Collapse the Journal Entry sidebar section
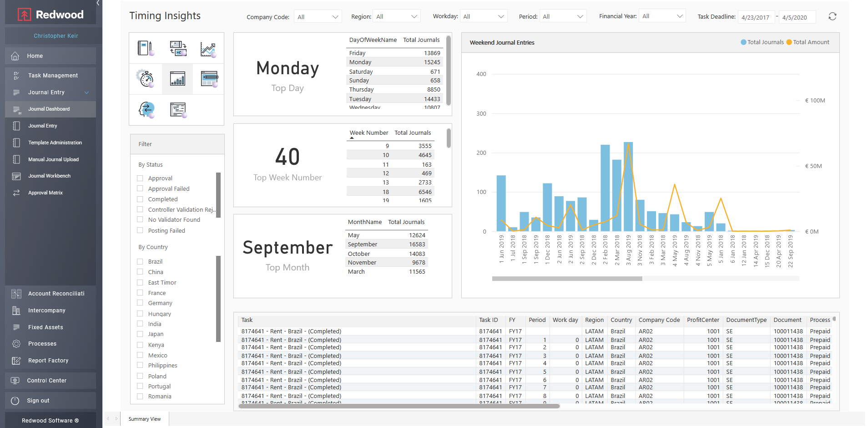This screenshot has height=428, width=868. [86, 92]
